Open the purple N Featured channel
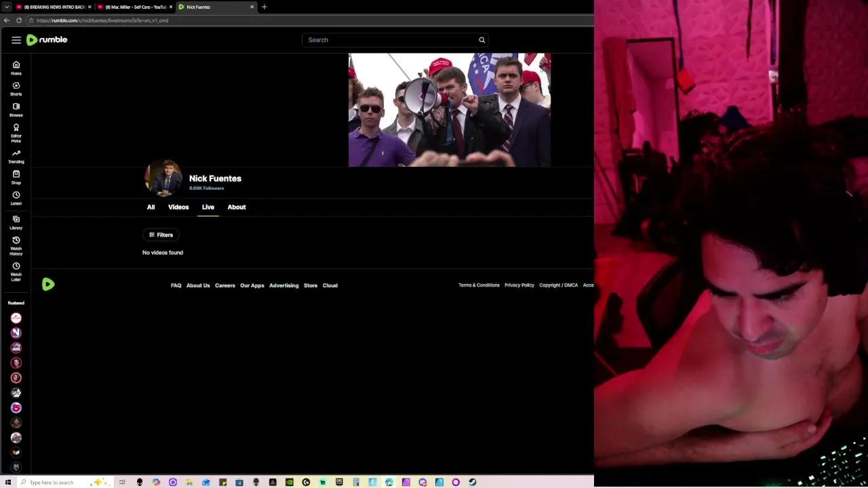The image size is (868, 488). point(16,333)
